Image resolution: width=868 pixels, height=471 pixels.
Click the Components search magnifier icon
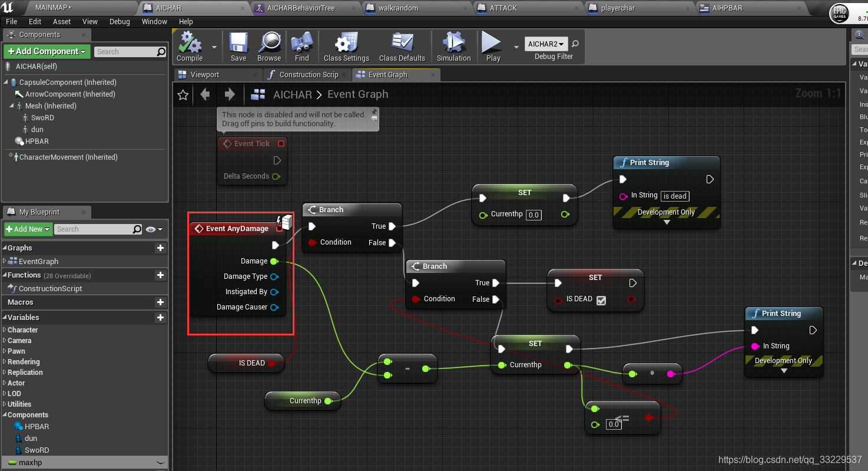pyautogui.click(x=161, y=52)
